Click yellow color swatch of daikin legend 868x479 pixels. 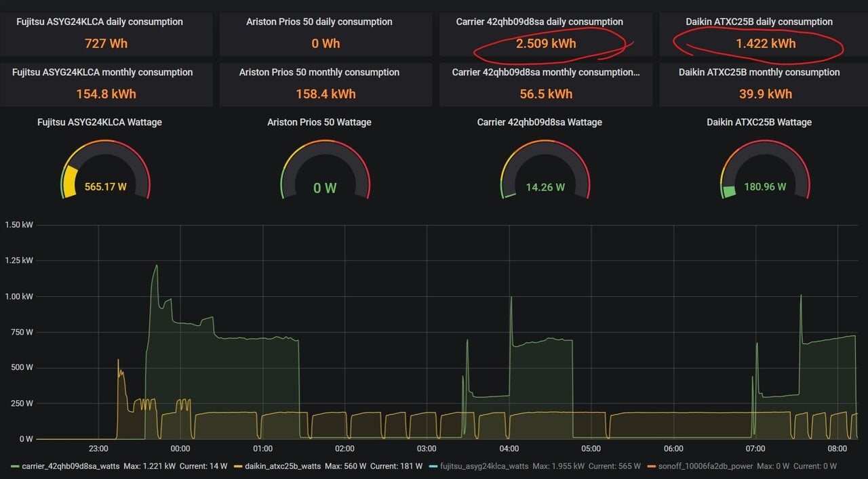coord(238,466)
